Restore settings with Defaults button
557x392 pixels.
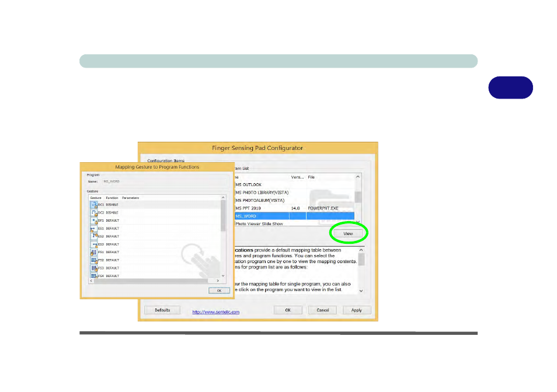click(x=162, y=310)
